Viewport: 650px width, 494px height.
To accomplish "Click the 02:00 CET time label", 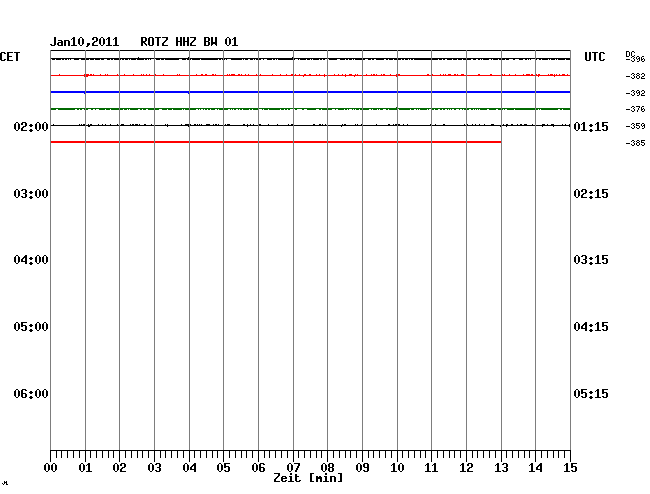I will click(x=31, y=126).
